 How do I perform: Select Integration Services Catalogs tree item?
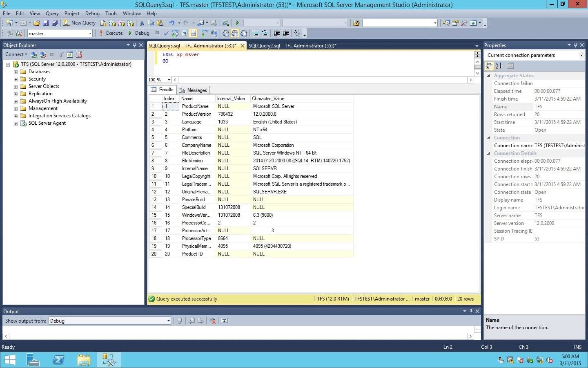click(60, 116)
